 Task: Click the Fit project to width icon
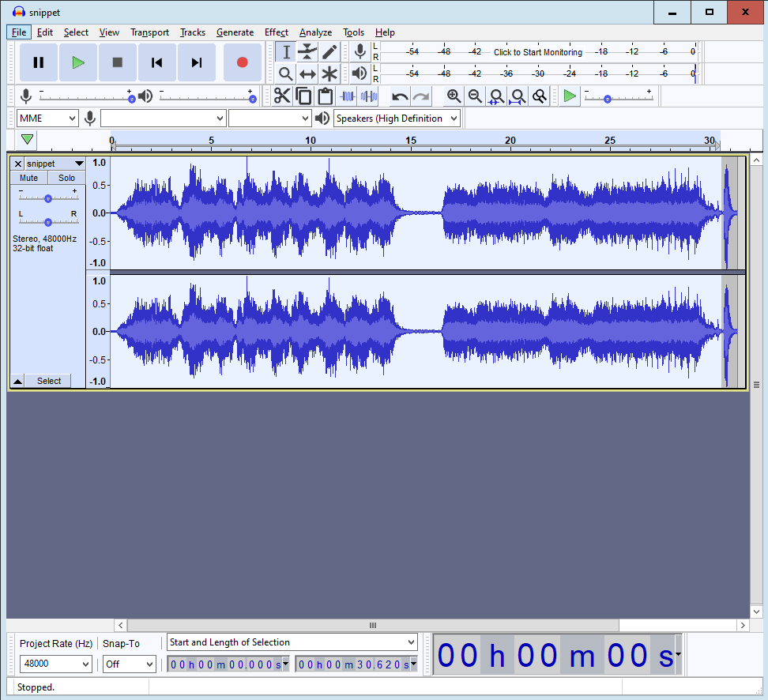click(x=518, y=96)
